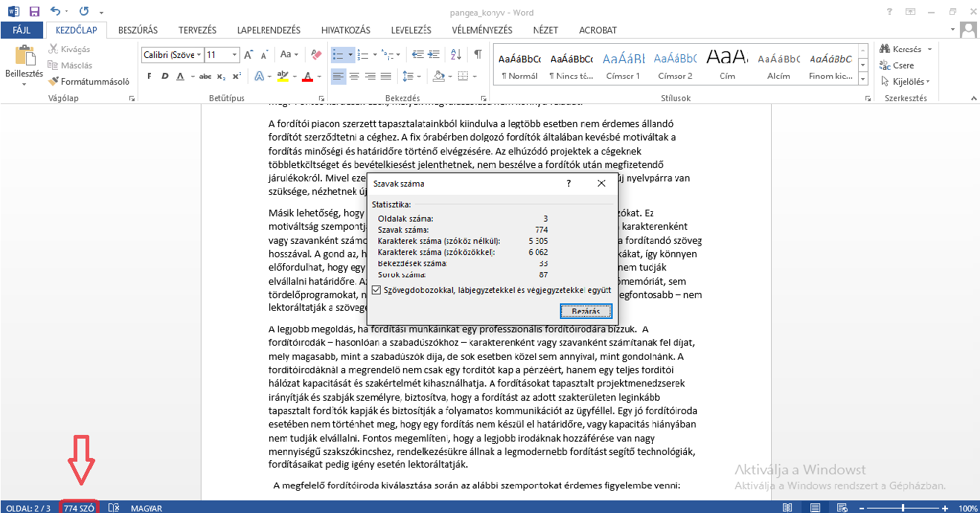Open the bullet list style dropdown arrow
The width and height of the screenshot is (980, 513).
(x=349, y=55)
